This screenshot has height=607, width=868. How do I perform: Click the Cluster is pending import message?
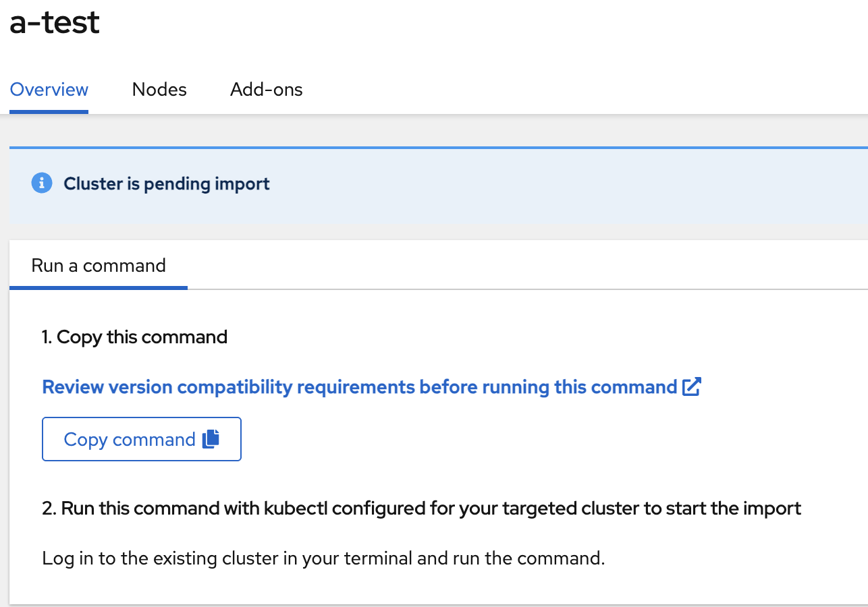(x=167, y=183)
